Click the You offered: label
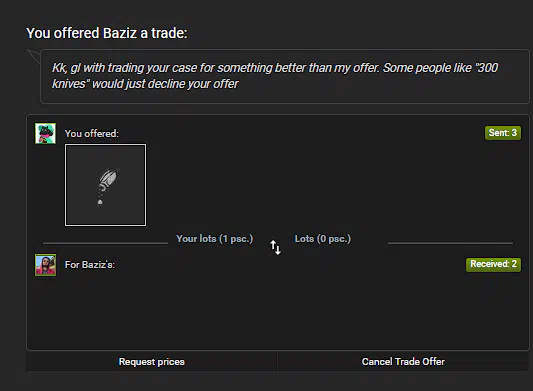The width and height of the screenshot is (533, 391). (x=92, y=134)
